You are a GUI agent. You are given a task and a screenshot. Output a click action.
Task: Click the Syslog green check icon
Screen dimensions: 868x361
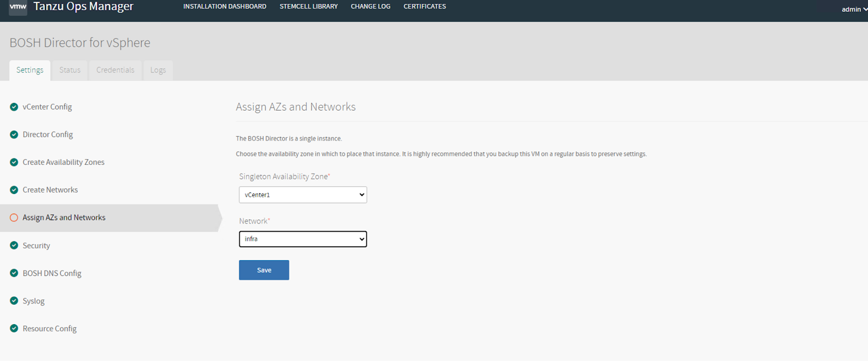pyautogui.click(x=14, y=301)
